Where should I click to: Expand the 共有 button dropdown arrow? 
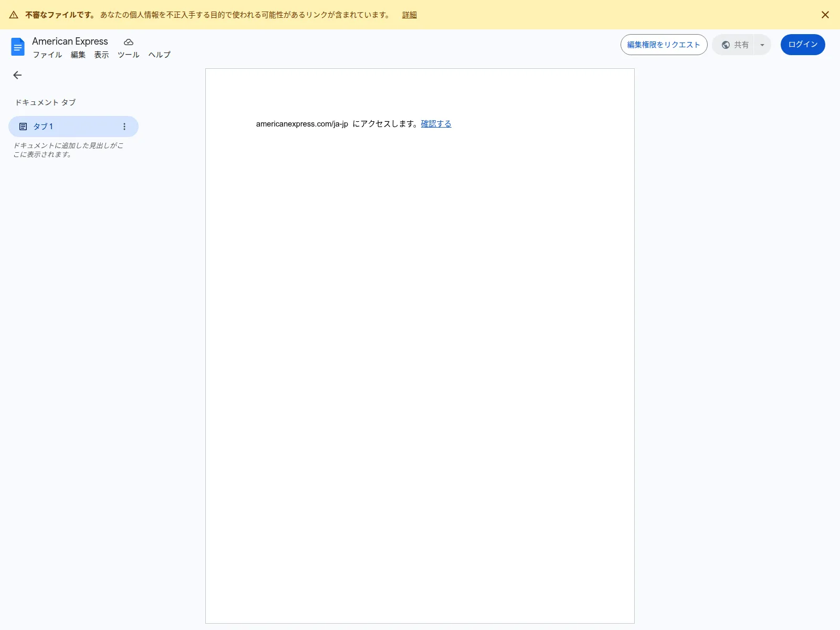(x=762, y=45)
